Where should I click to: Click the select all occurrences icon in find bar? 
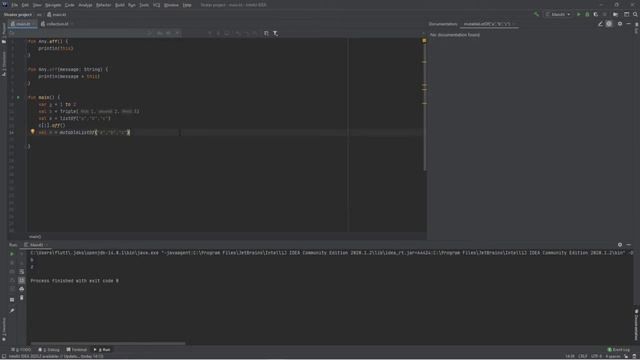(x=266, y=33)
